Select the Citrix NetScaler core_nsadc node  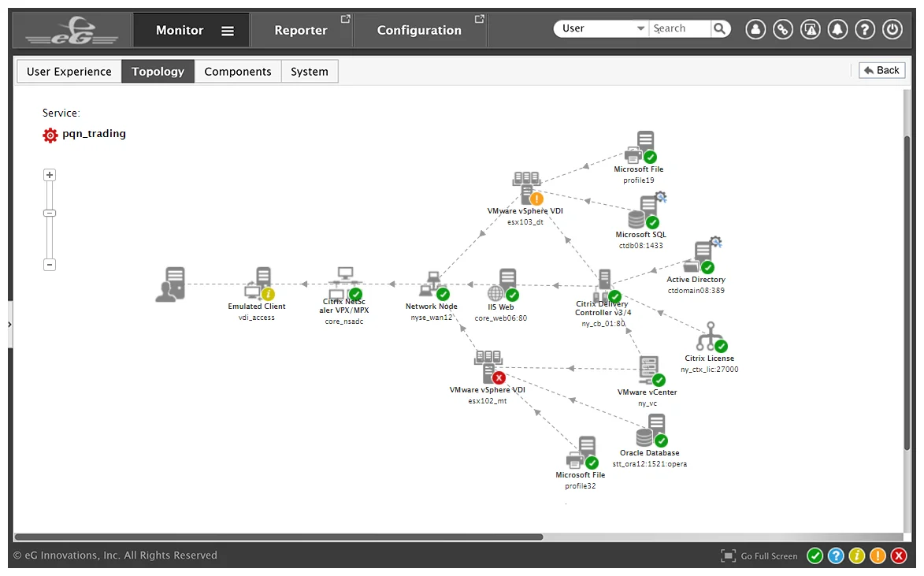345,284
